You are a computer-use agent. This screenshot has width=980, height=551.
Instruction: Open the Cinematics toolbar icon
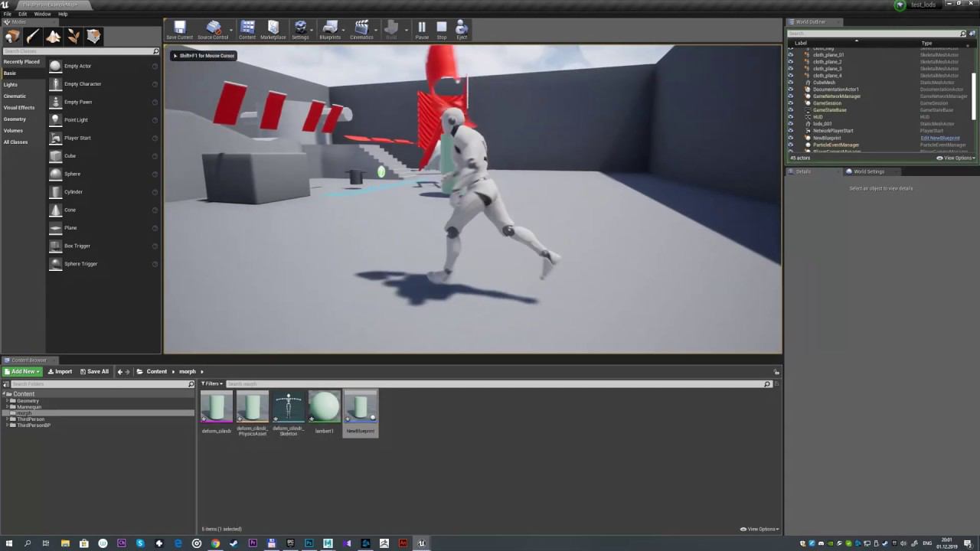point(361,31)
